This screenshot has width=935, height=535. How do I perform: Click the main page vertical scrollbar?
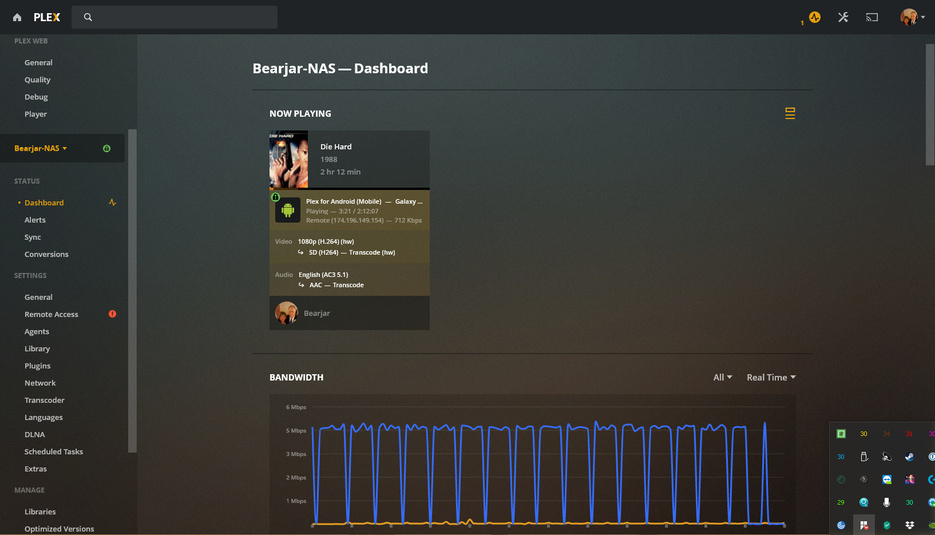(930, 104)
